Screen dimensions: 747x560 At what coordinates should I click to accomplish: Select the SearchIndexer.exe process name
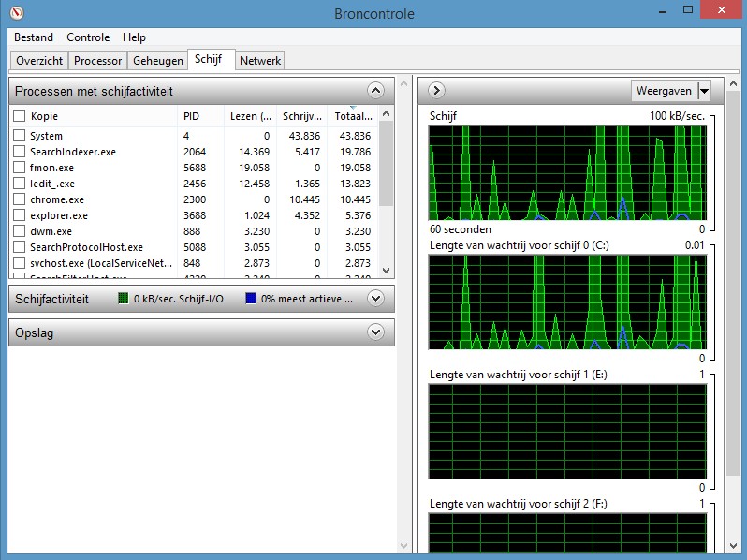tap(73, 152)
